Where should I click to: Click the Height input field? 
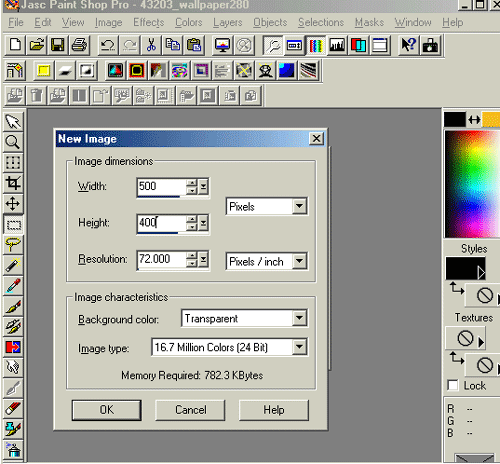pyautogui.click(x=161, y=223)
